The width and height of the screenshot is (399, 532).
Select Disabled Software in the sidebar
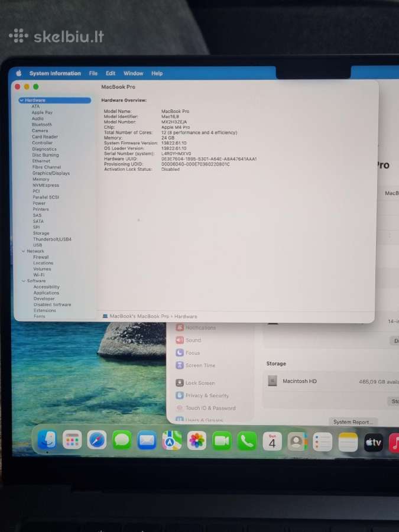pos(52,304)
